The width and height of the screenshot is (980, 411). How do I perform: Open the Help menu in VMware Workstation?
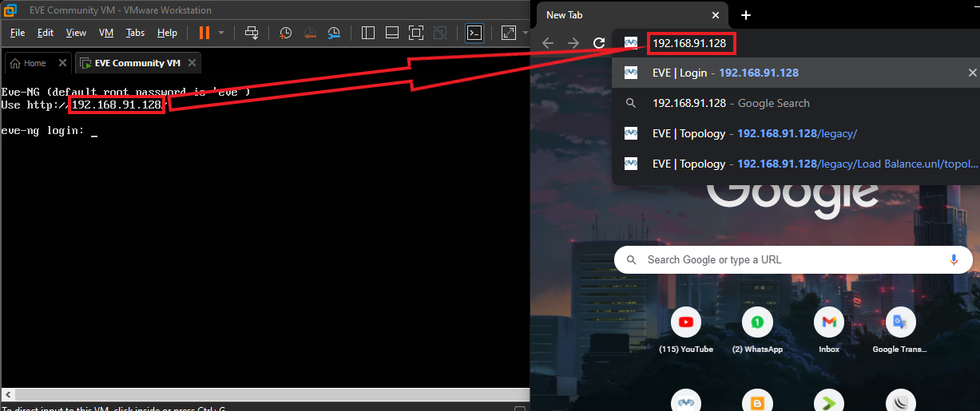[167, 33]
